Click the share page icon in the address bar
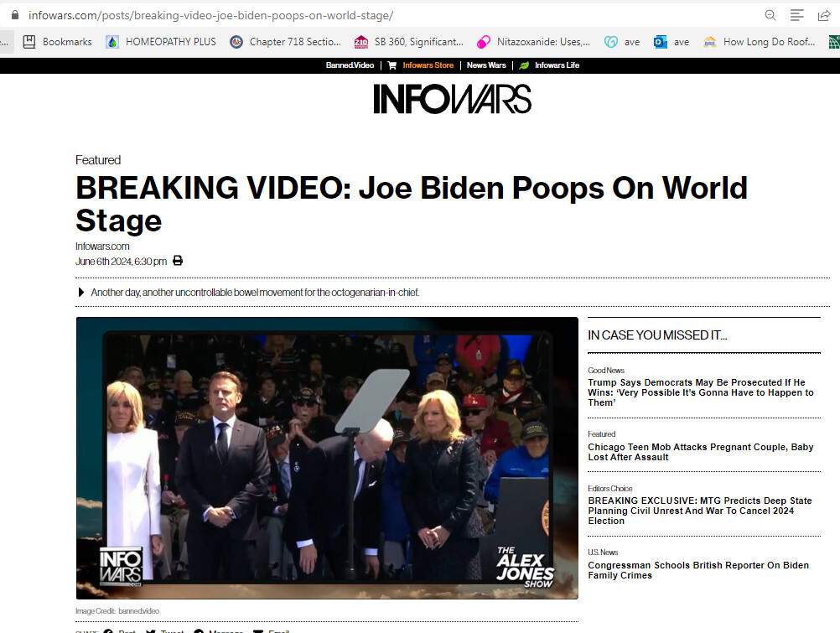 pyautogui.click(x=824, y=15)
